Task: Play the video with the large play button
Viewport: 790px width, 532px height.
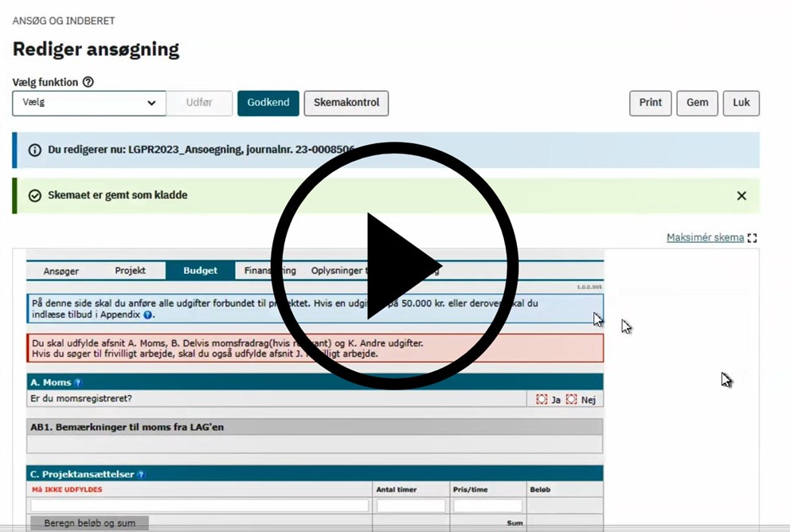Action: 395,265
